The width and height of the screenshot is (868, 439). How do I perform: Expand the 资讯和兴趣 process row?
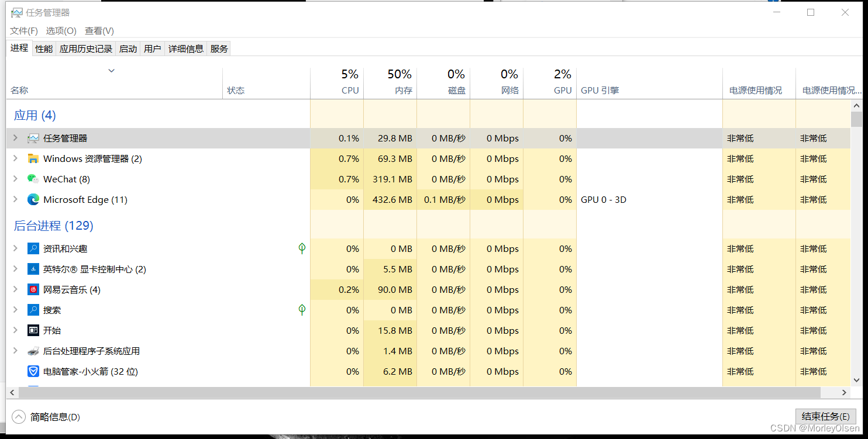15,248
